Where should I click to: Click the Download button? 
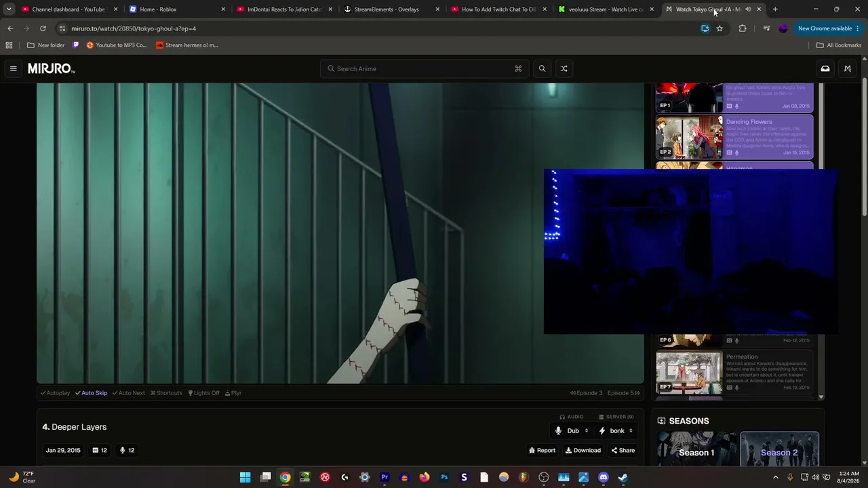point(583,451)
